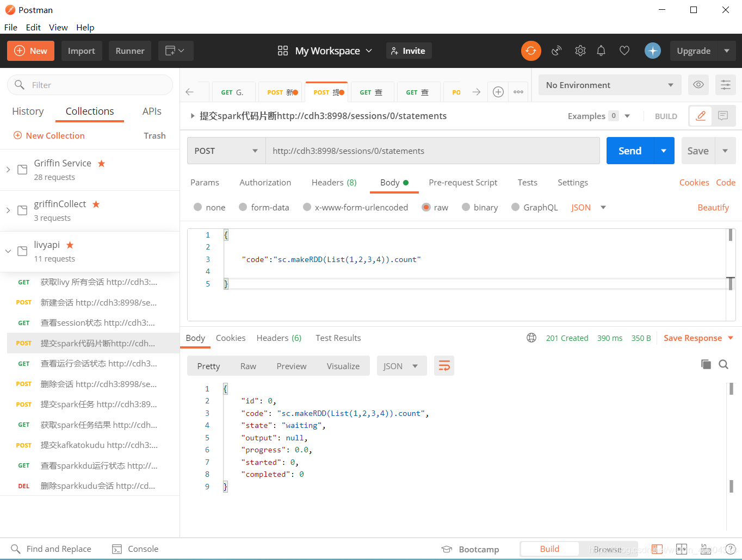Click the Send button
Screen dimensions: 742x560
(630, 151)
